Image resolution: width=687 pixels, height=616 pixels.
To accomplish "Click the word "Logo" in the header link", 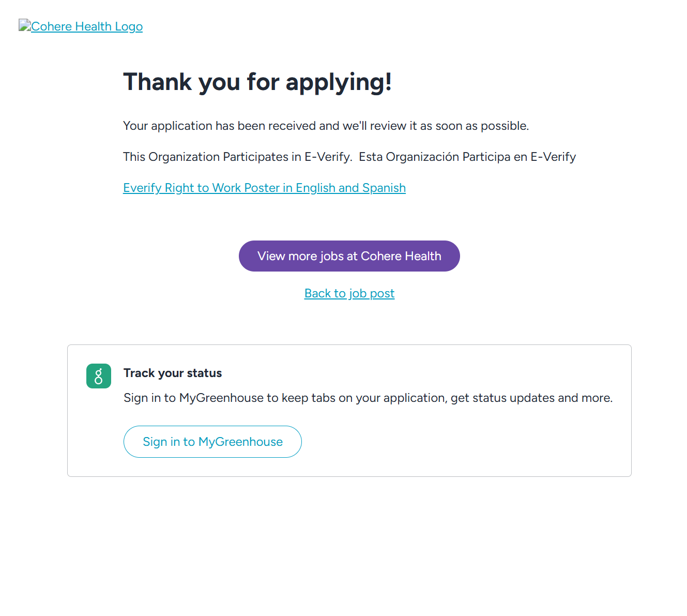I will point(129,26).
